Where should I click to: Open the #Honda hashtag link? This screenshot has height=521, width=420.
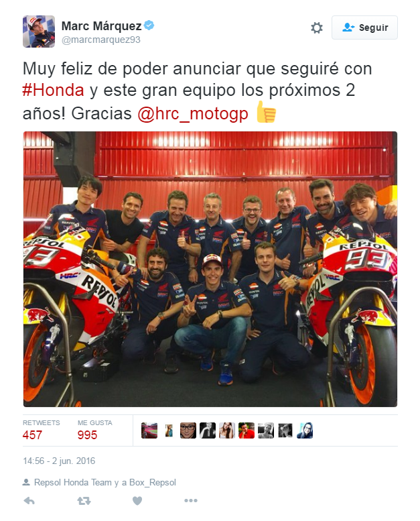[x=53, y=90]
